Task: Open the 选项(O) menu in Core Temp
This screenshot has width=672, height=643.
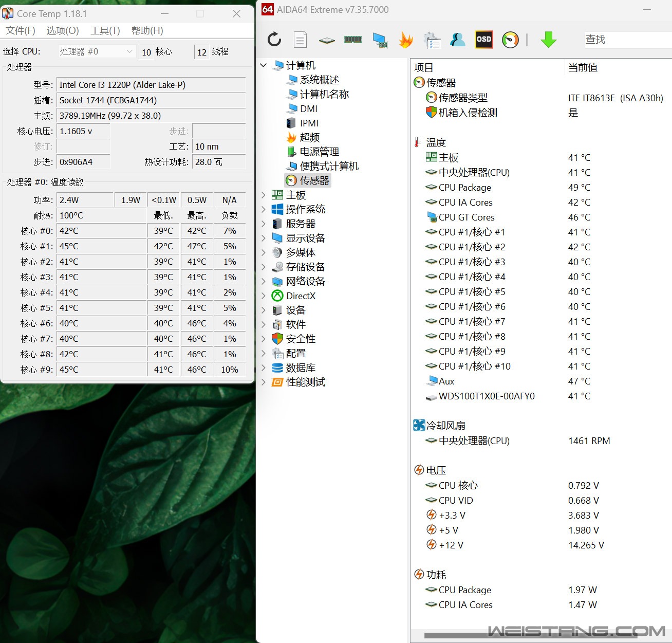Action: tap(63, 30)
